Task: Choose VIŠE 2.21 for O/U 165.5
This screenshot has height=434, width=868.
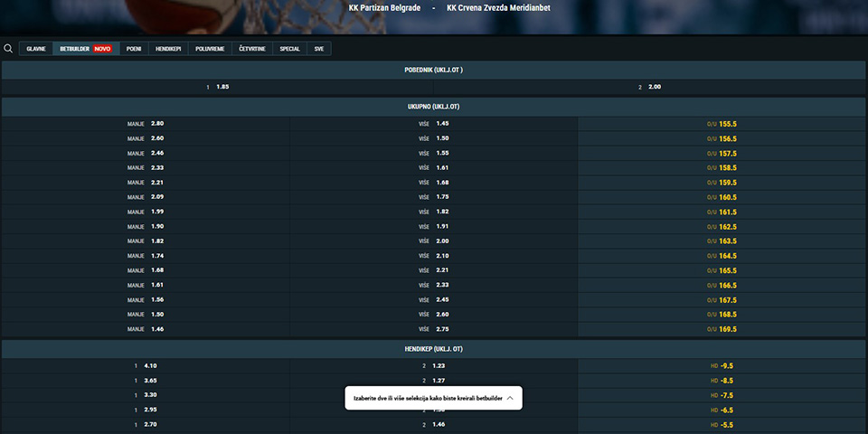Action: 433,270
